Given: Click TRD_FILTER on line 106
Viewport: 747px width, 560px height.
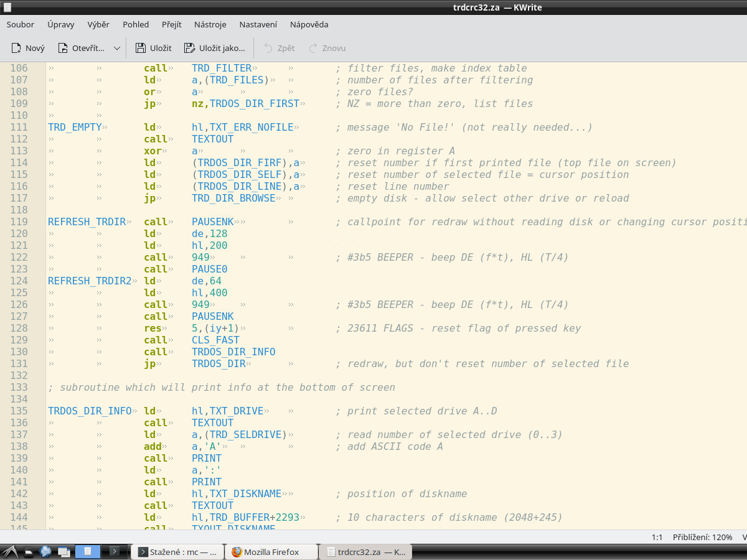Looking at the screenshot, I should coord(222,68).
